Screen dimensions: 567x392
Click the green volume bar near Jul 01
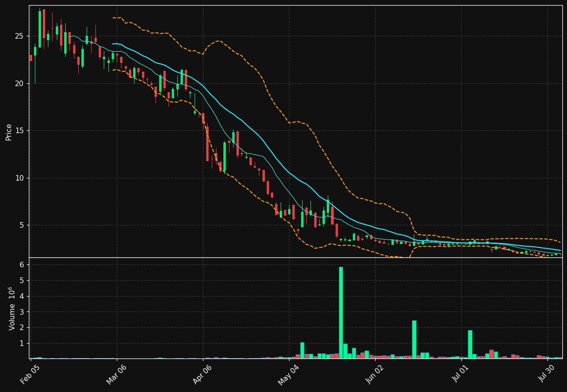[470, 345]
